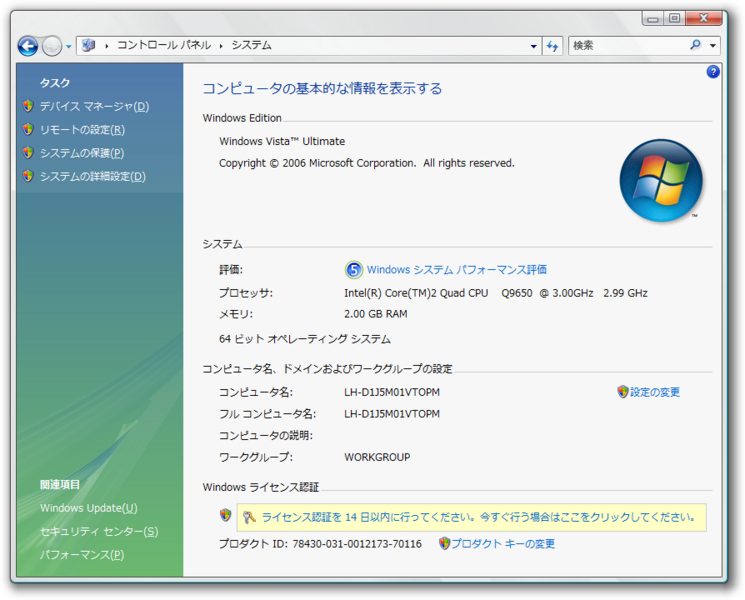Close the システム window
Screen dimensions: 745x600
coord(704,19)
